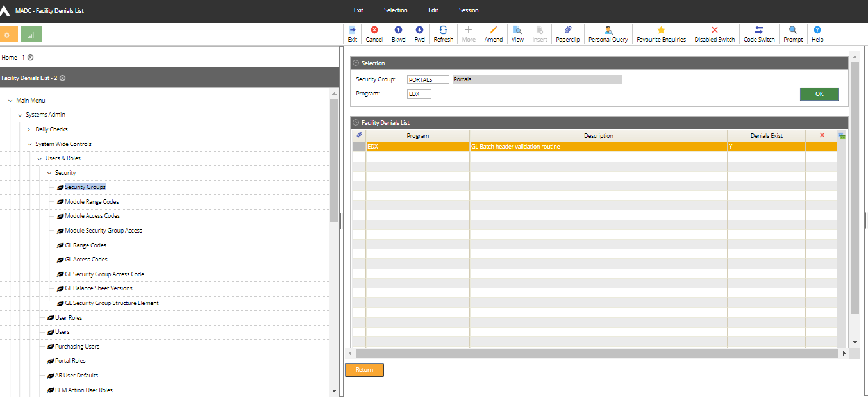Expand the Daily Checks node
Screen dimensions: 868x398
pyautogui.click(x=29, y=129)
